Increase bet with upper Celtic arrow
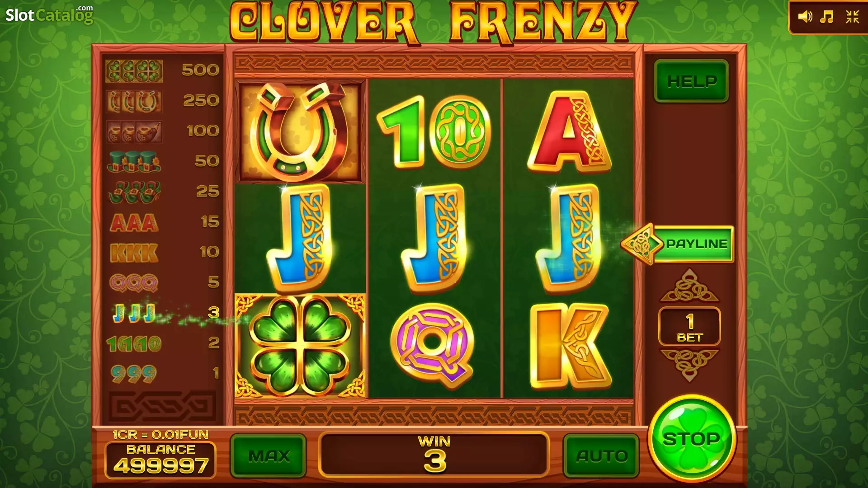Image resolution: width=868 pixels, height=488 pixels. (689, 286)
